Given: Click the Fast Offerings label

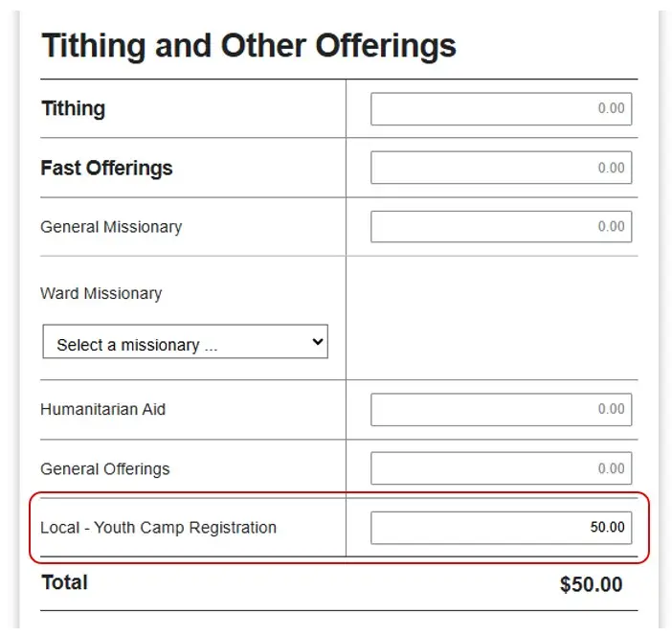Looking at the screenshot, I should pyautogui.click(x=106, y=168).
